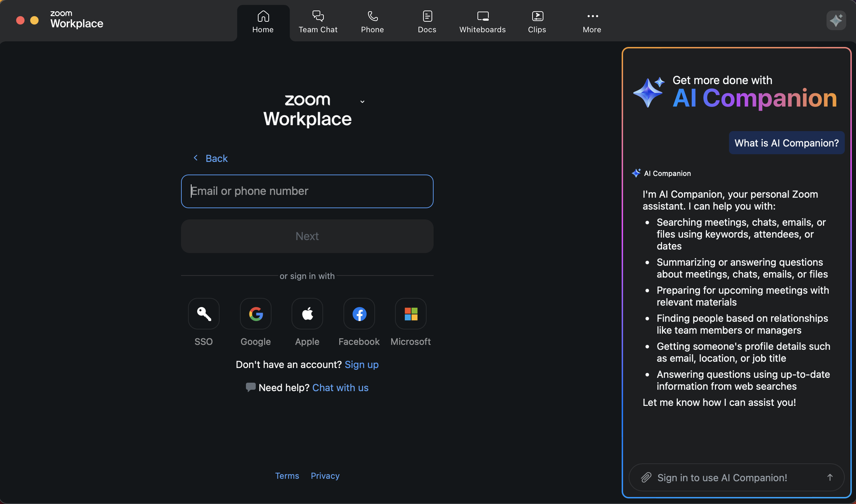This screenshot has height=504, width=856.
Task: Go back using the Back chevron link
Action: tap(211, 158)
